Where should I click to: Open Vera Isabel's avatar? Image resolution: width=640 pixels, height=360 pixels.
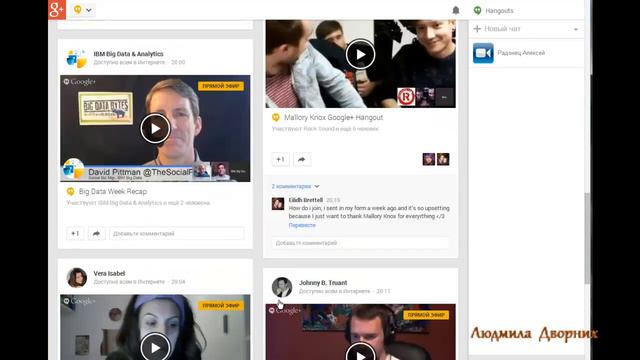(76, 278)
